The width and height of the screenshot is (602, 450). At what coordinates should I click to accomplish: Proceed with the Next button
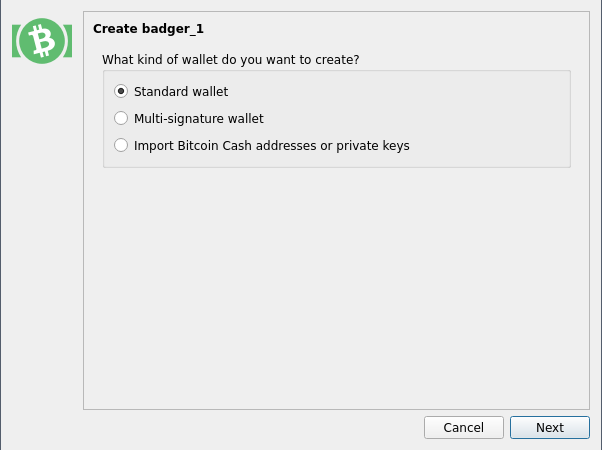pyautogui.click(x=550, y=427)
